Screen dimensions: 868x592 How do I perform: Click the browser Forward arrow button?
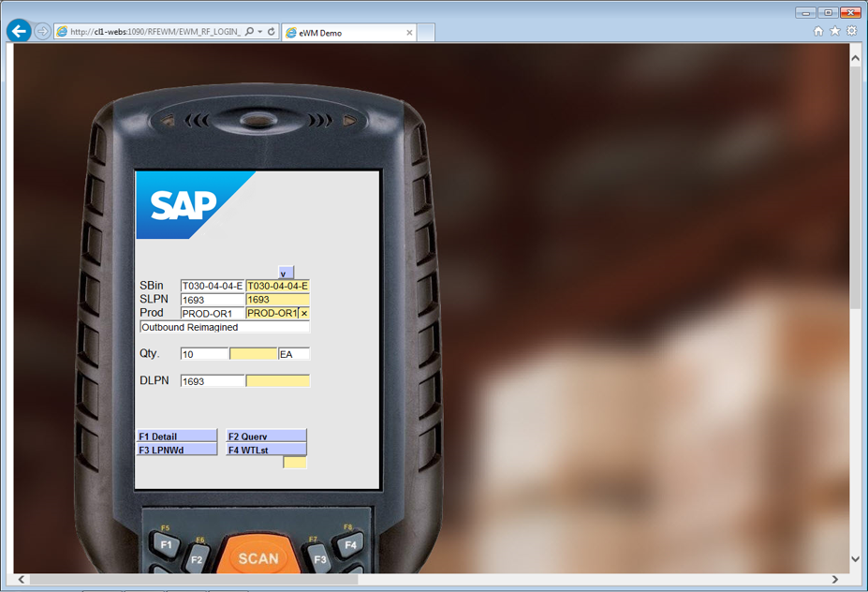click(43, 31)
